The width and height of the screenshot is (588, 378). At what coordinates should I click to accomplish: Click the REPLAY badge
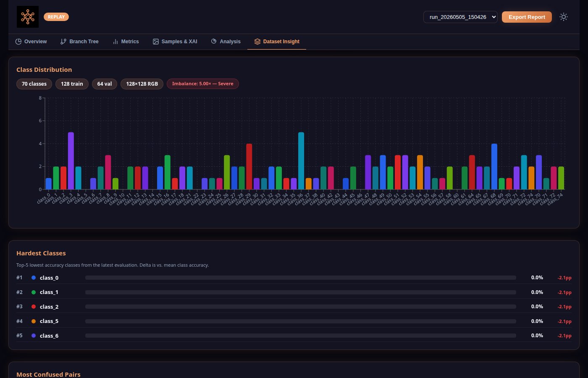(56, 17)
